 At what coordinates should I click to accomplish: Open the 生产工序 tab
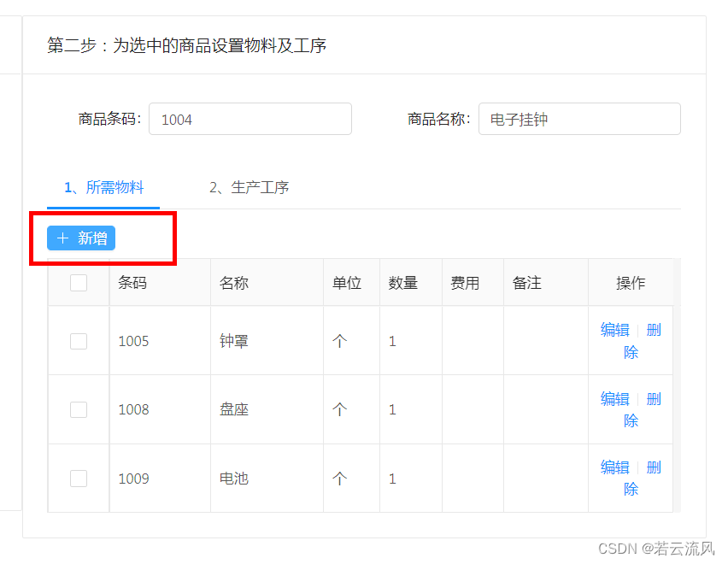(249, 187)
